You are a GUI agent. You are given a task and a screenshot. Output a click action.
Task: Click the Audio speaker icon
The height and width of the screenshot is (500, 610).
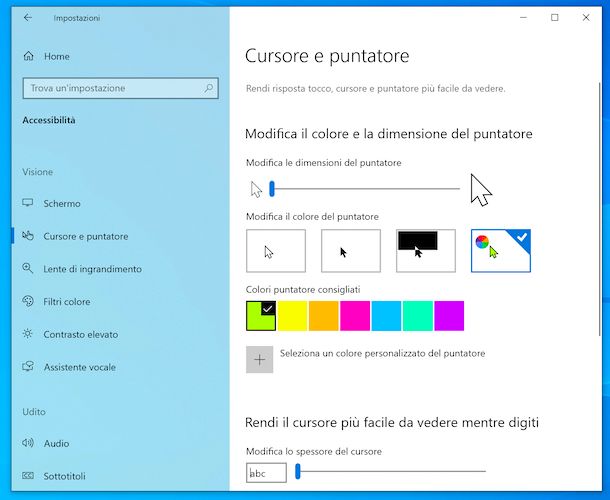(28, 442)
